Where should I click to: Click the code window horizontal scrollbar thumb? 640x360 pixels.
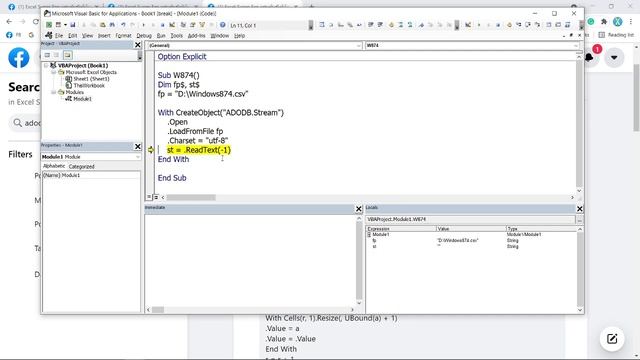(191, 198)
